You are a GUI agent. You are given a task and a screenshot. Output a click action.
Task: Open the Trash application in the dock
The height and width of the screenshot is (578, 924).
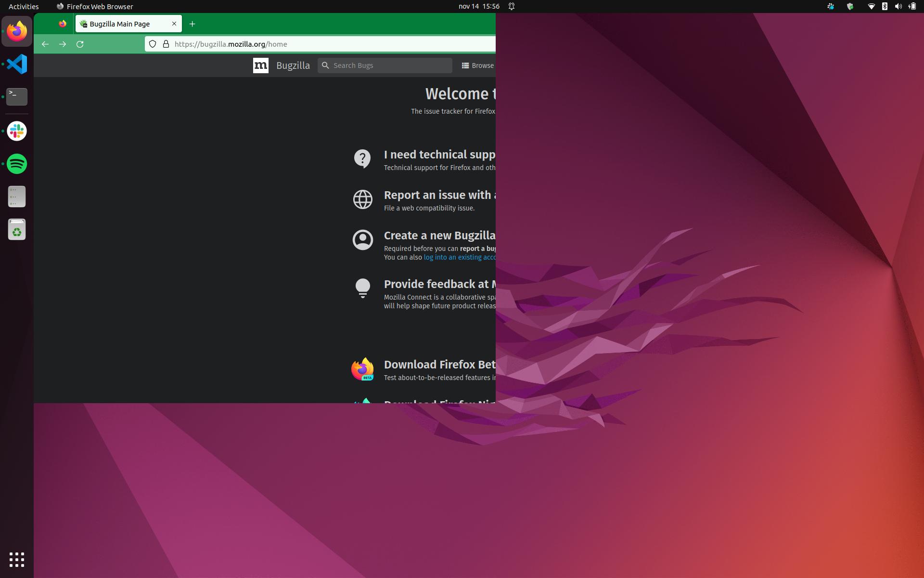pyautogui.click(x=16, y=229)
